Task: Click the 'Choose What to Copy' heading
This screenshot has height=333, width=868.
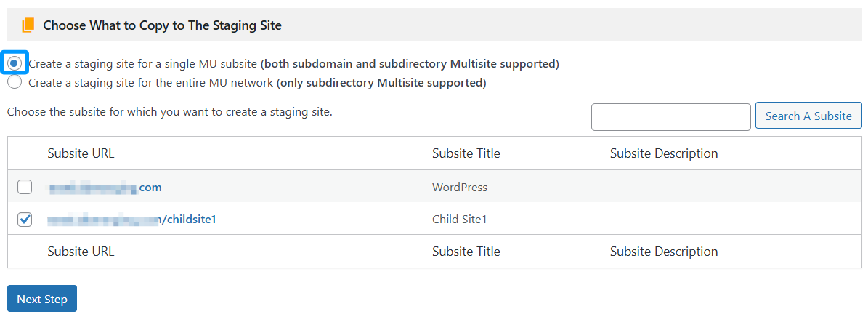Action: (162, 25)
